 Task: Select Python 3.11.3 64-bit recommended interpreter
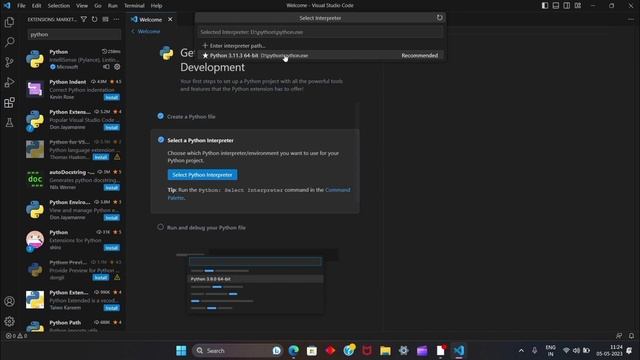point(320,56)
